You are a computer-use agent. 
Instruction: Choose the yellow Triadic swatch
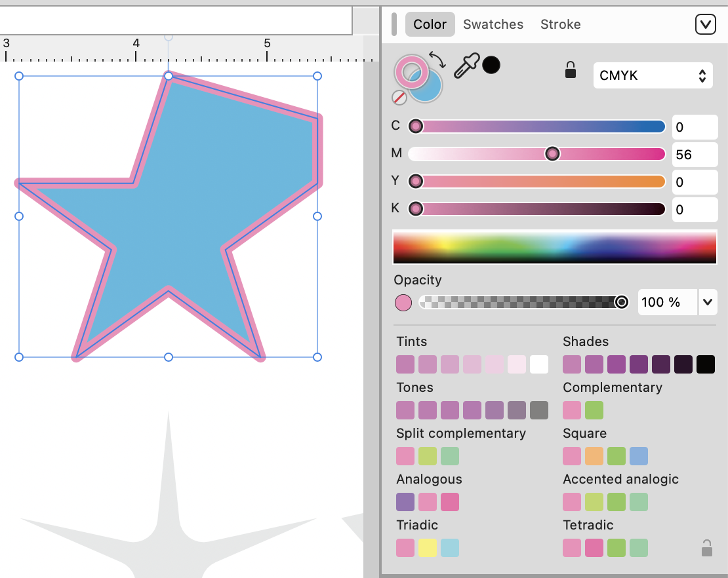point(428,548)
